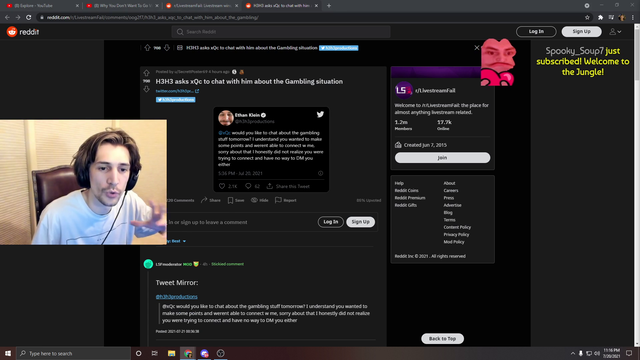Image resolution: width=640 pixels, height=360 pixels.
Task: Open the Terms footer link
Action: [449, 220]
